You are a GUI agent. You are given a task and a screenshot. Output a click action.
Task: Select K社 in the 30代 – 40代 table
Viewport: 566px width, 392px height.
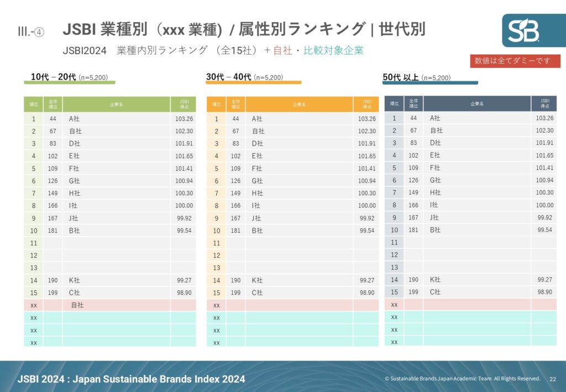tap(258, 280)
